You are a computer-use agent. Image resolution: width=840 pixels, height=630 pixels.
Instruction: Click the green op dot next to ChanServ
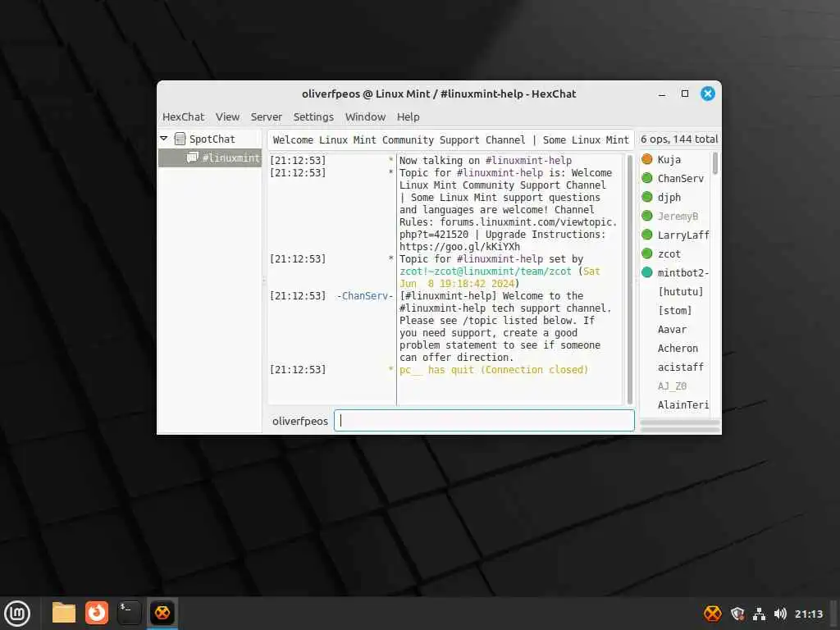(646, 178)
